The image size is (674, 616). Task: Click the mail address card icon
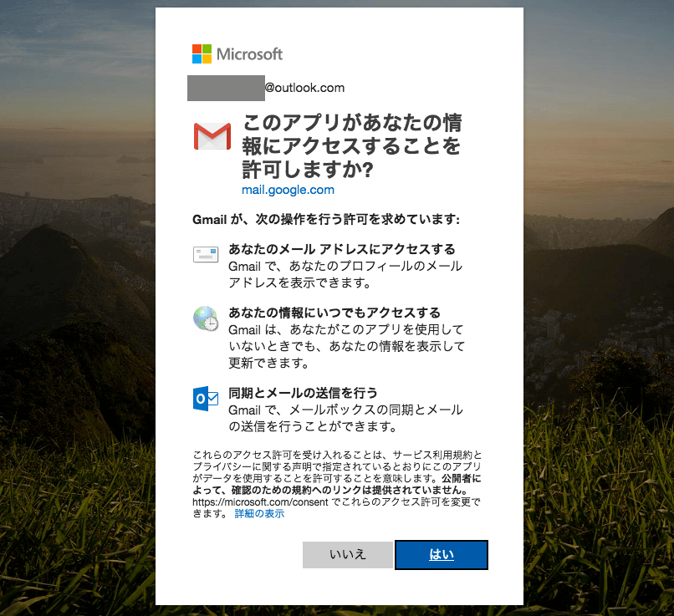[206, 254]
